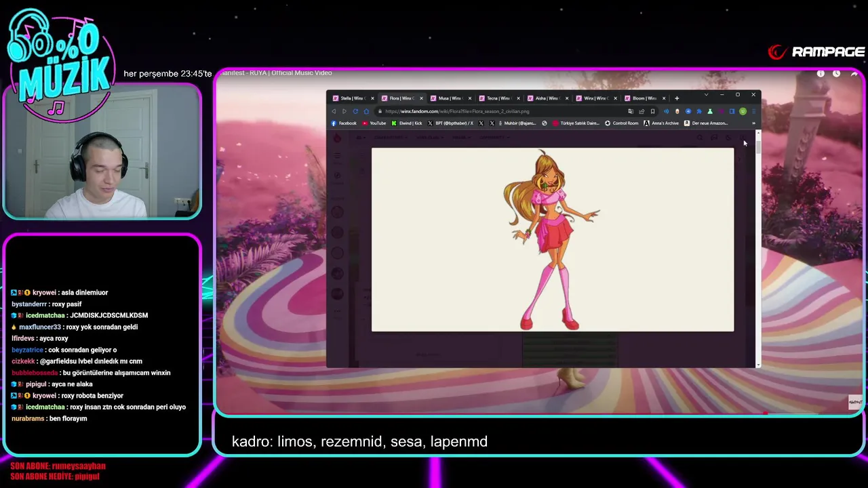Go forward in the browser

344,111
